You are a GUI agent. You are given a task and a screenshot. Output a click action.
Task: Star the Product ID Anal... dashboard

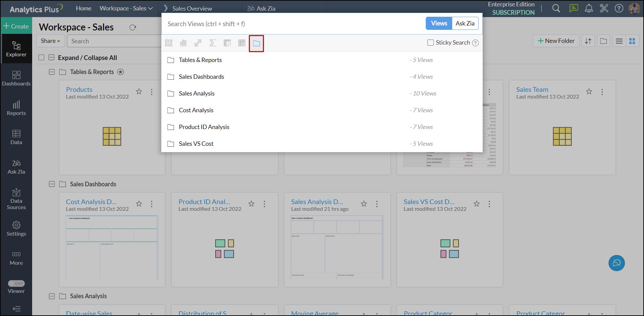coord(251,204)
